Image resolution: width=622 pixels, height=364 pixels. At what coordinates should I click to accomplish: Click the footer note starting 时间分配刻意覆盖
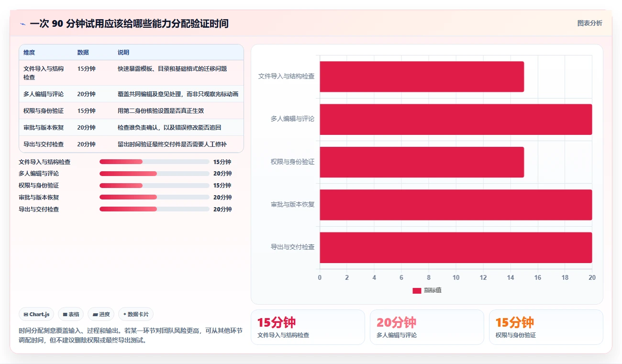tap(130, 335)
